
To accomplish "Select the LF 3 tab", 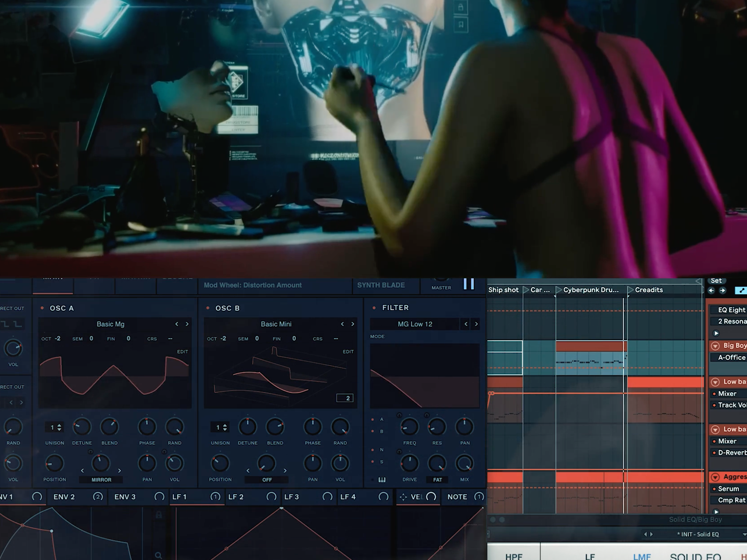I will tap(291, 497).
